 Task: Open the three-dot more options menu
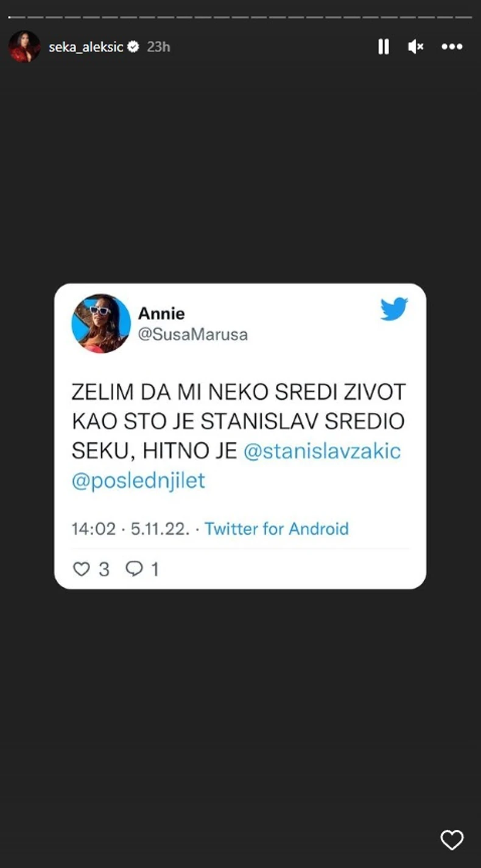452,47
